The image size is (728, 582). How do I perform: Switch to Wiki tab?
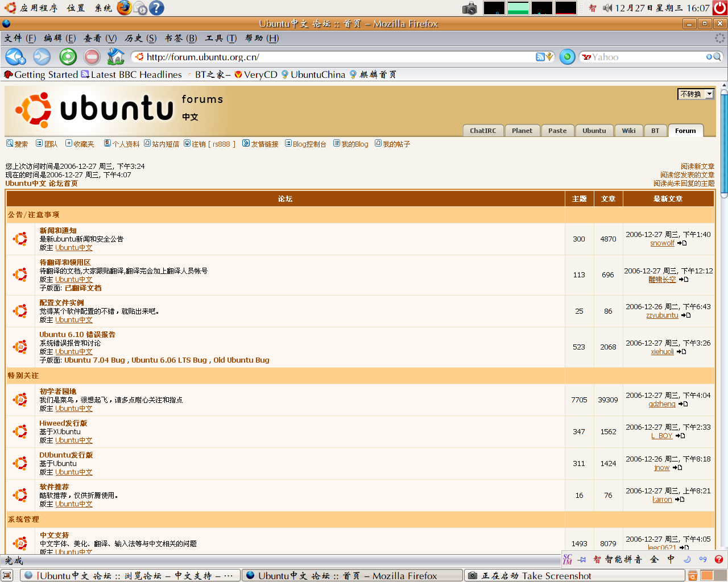pos(628,130)
